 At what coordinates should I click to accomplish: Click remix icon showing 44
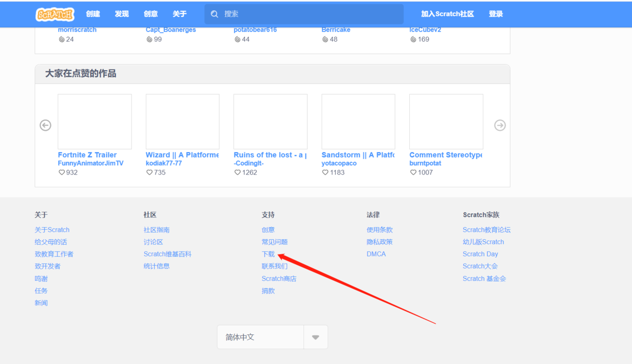point(238,39)
